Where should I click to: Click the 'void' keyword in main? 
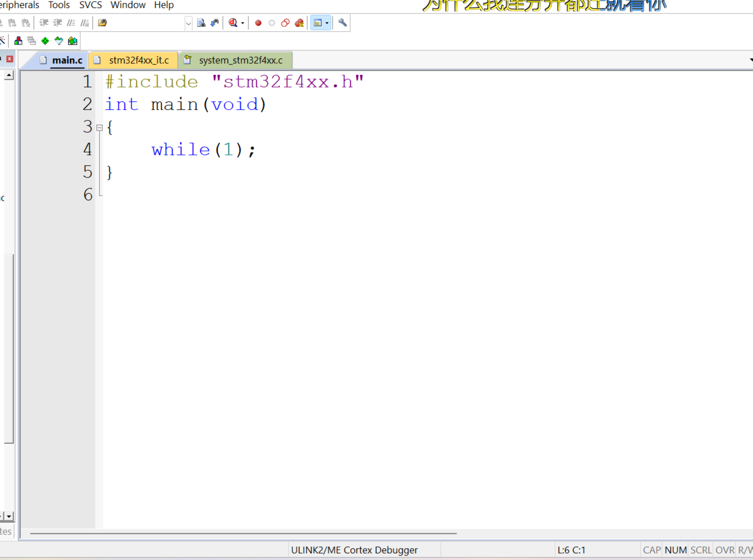(x=235, y=104)
